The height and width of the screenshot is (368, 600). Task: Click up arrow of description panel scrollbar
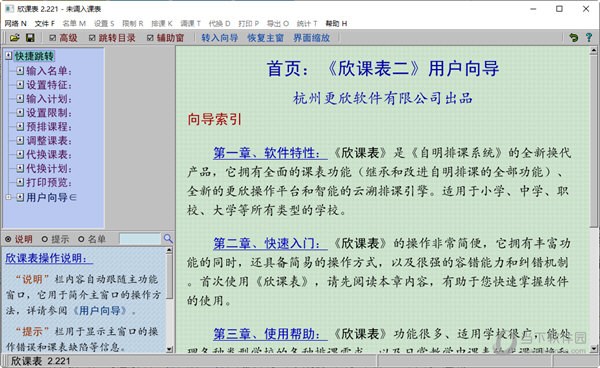(170, 250)
